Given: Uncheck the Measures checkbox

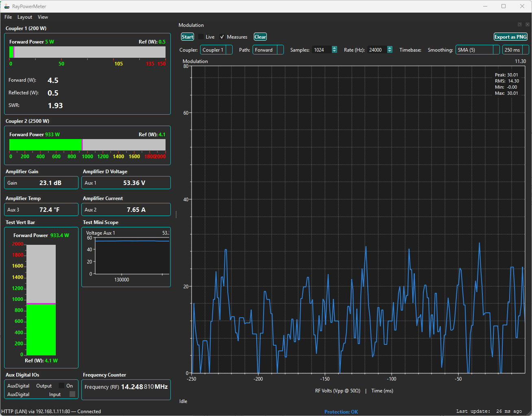Looking at the screenshot, I should click(x=222, y=37).
